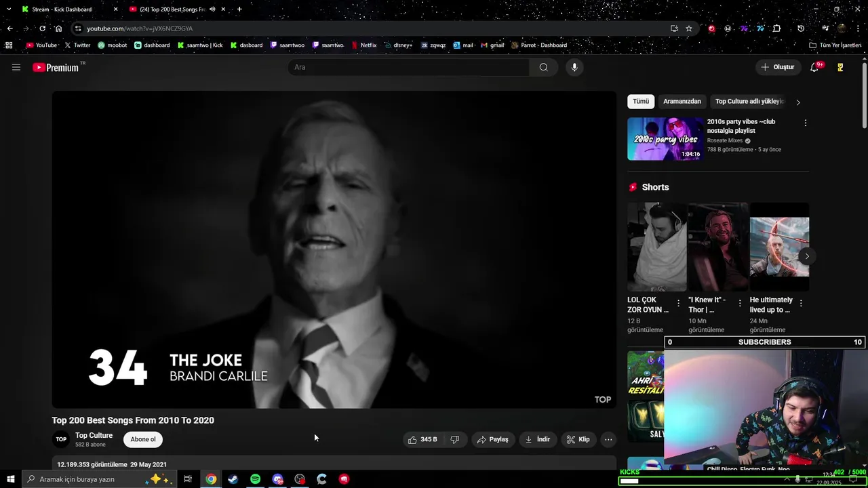Open options for LOL ÇOK ZOR OYUN short
The height and width of the screenshot is (488, 868).
[678, 304]
